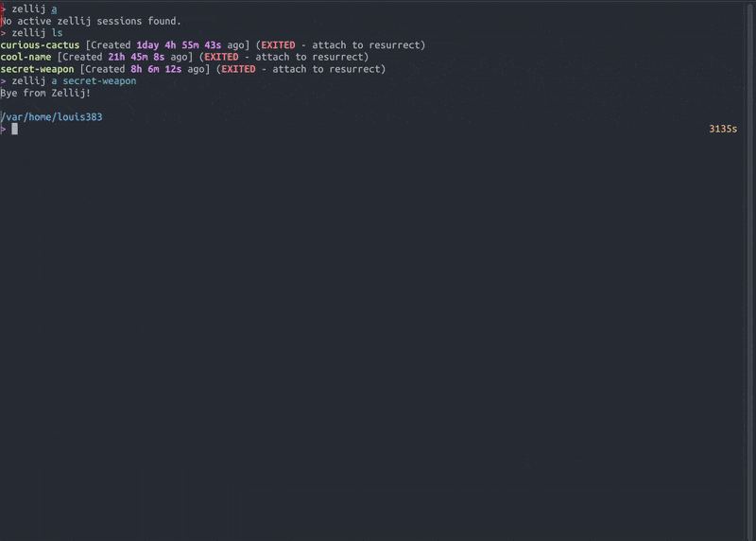This screenshot has width=756, height=541.
Task: Click the EXITED label for secret-weapon
Action: pyautogui.click(x=238, y=69)
